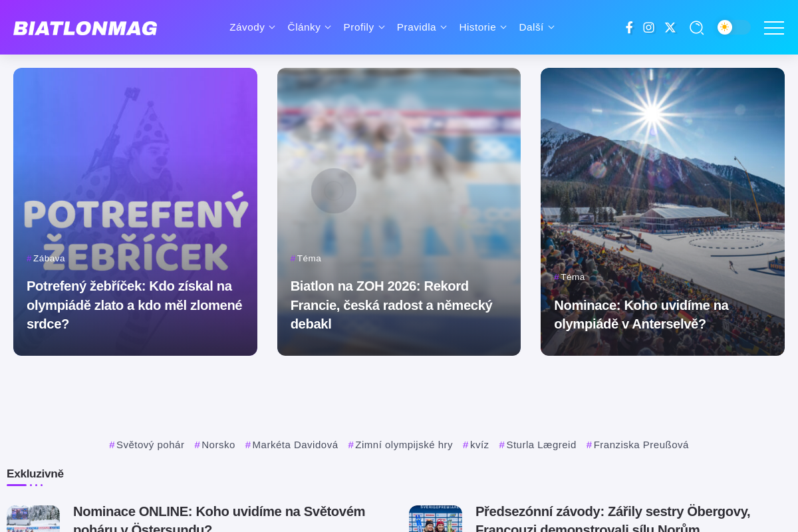Open the Biatlon na ZOH 2026 article

click(x=391, y=305)
